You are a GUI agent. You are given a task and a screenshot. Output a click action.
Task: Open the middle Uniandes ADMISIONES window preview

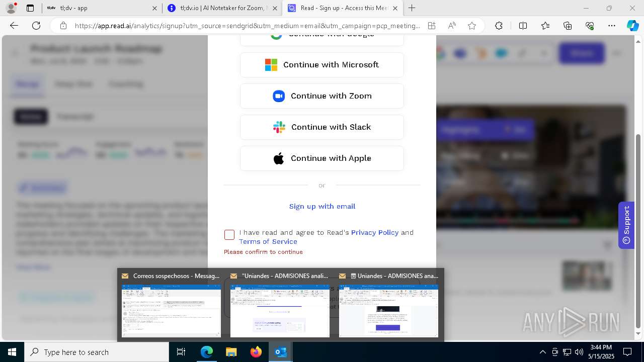[280, 305]
